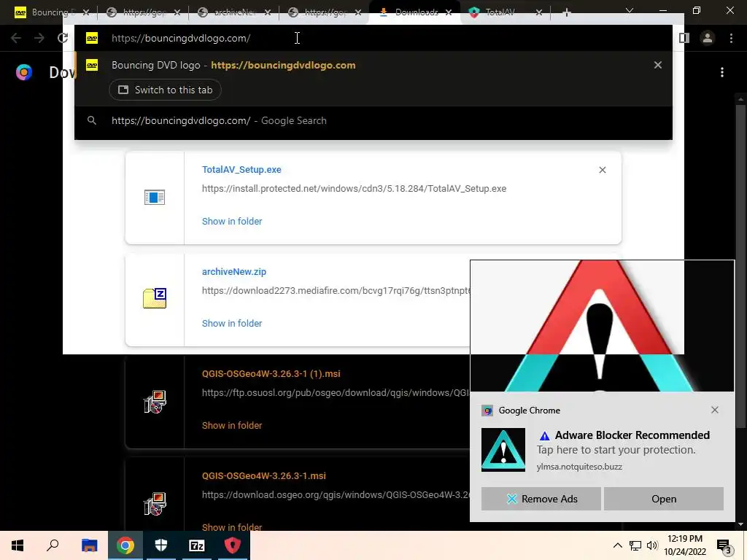Open the Action Center notifications icon
This screenshot has width=747, height=560.
click(724, 546)
